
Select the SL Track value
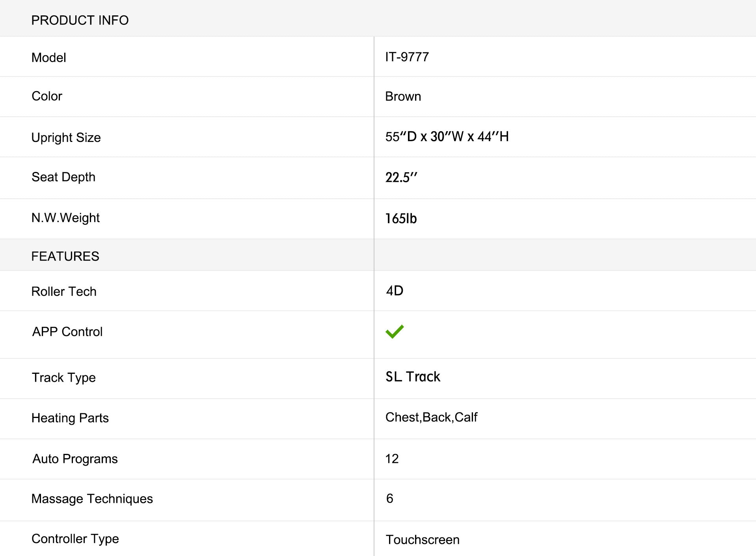tap(413, 377)
